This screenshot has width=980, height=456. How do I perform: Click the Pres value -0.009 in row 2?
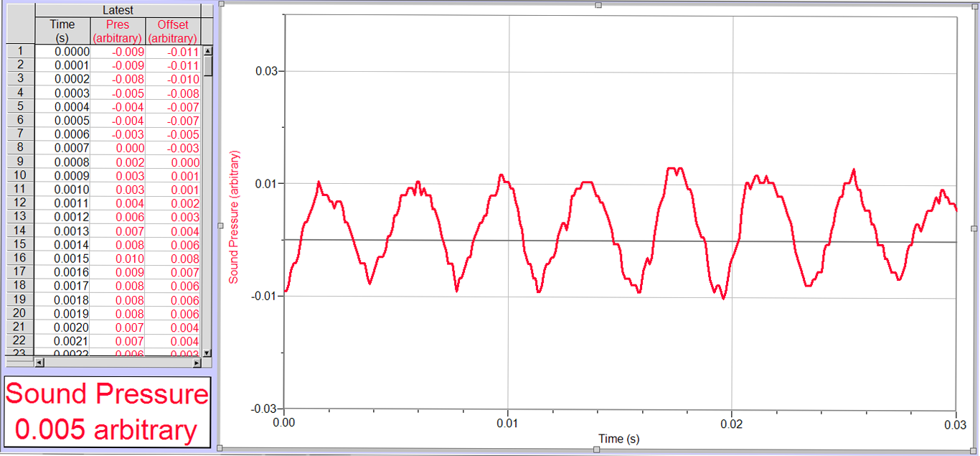[x=122, y=65]
